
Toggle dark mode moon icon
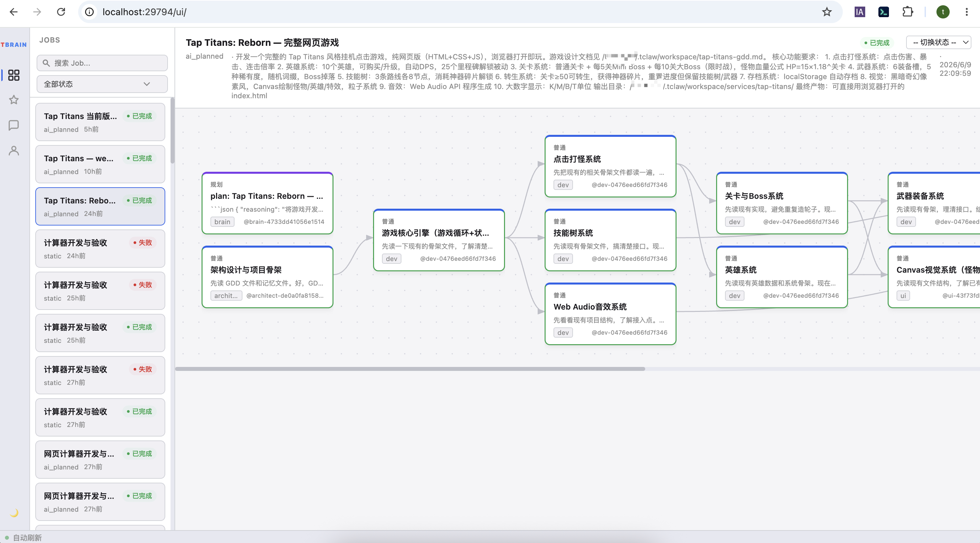pos(14,513)
